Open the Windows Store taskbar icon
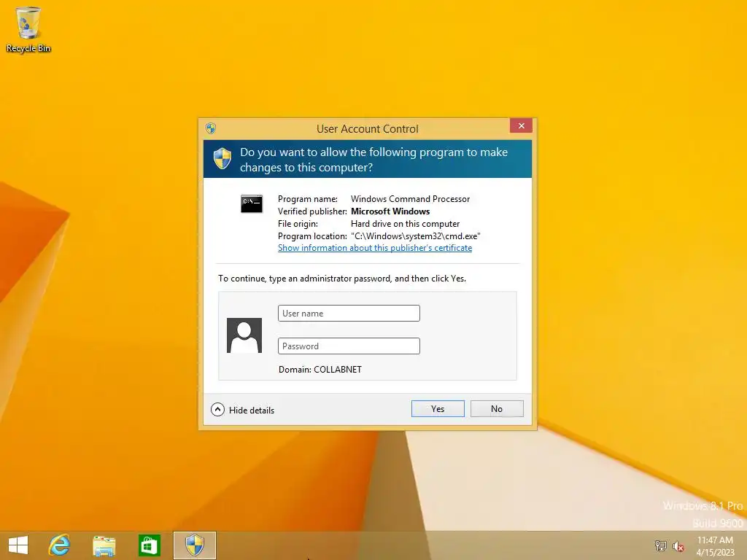This screenshot has width=747, height=560. [x=149, y=545]
